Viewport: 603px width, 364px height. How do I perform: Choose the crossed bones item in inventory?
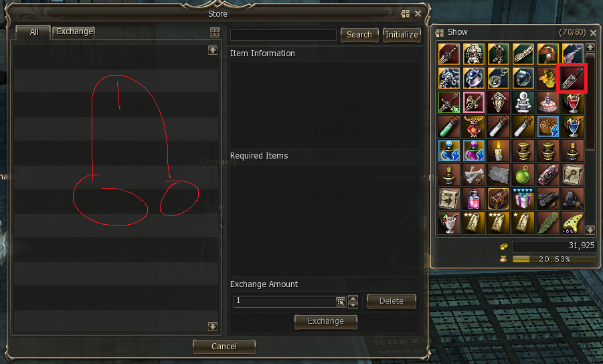(474, 175)
